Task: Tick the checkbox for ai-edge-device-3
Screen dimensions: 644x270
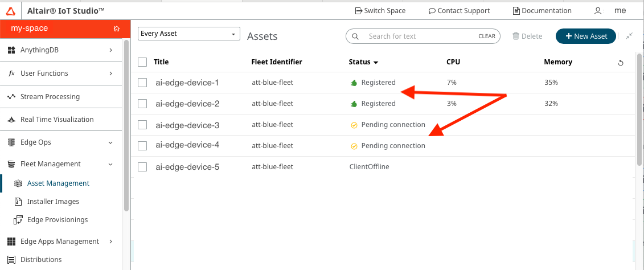Action: pyautogui.click(x=142, y=125)
